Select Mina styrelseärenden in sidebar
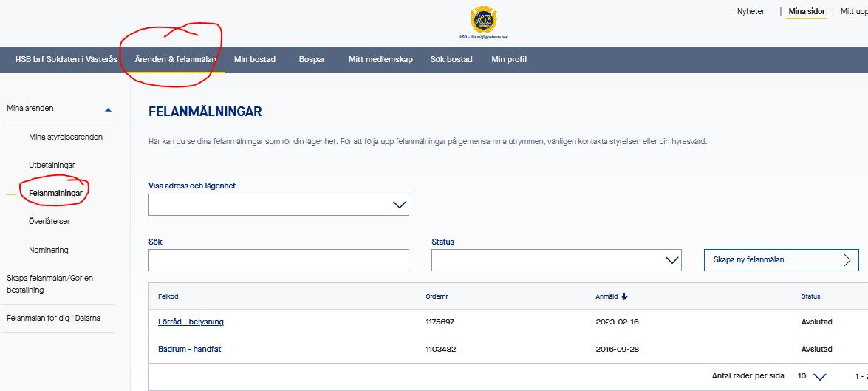The height and width of the screenshot is (391, 868). [66, 137]
